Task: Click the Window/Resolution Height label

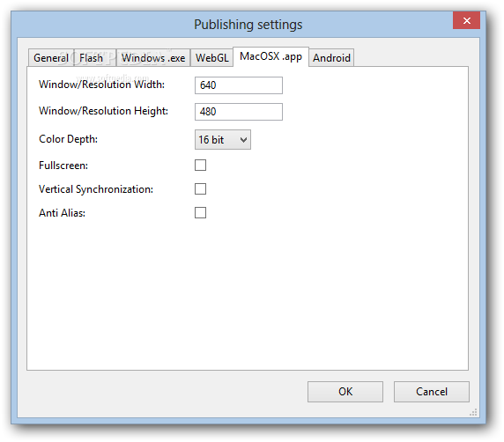Action: 103,111
